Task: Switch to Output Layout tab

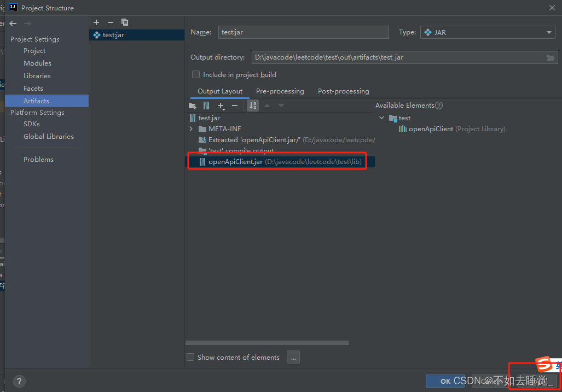Action: point(219,91)
